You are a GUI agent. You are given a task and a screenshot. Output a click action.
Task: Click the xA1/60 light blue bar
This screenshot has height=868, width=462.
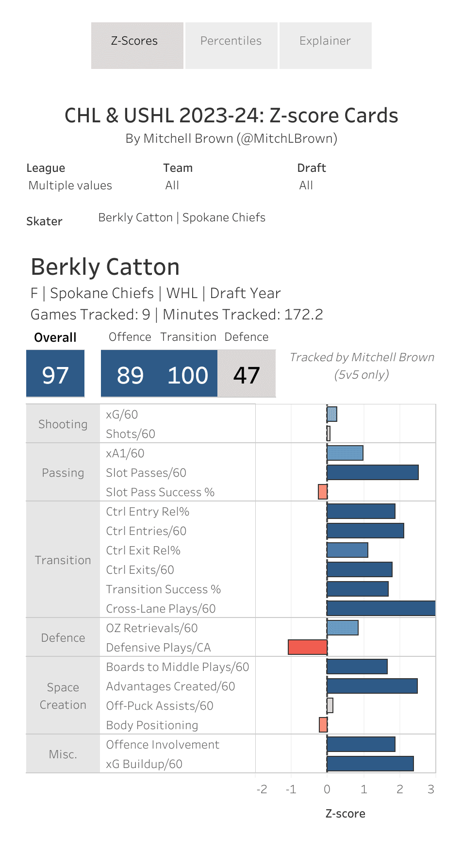345,453
